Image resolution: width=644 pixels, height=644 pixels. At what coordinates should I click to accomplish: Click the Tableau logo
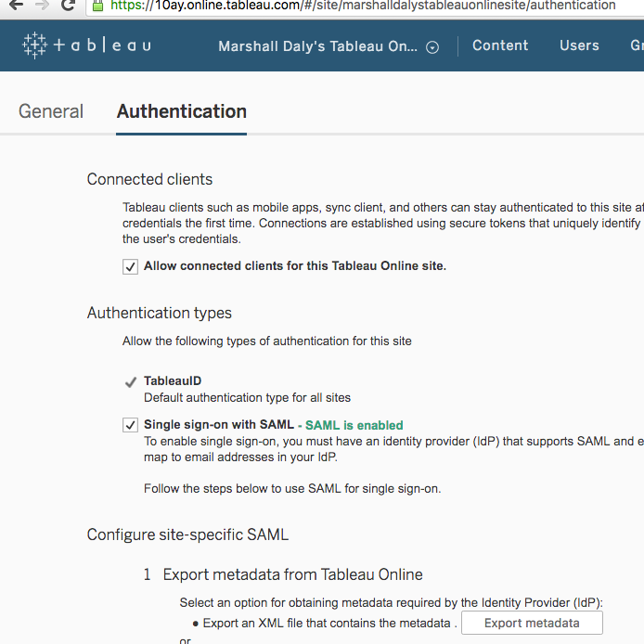point(86,45)
